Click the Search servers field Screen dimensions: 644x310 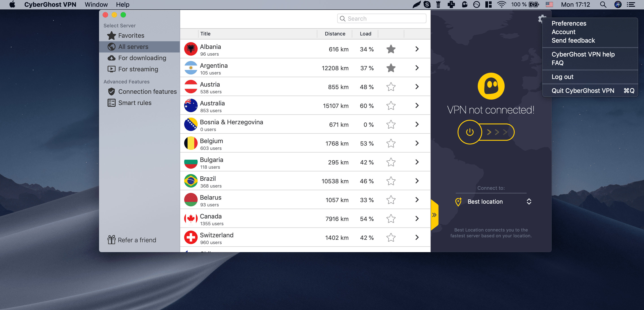click(382, 19)
